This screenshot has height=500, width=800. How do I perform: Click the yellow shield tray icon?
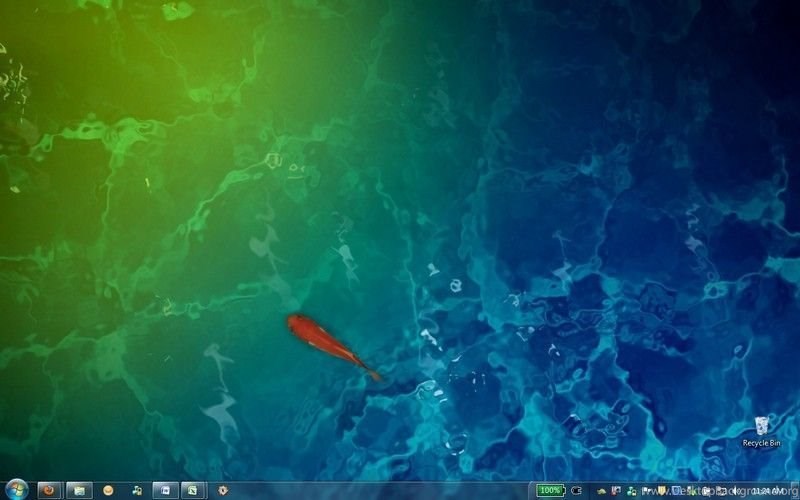coord(661,491)
